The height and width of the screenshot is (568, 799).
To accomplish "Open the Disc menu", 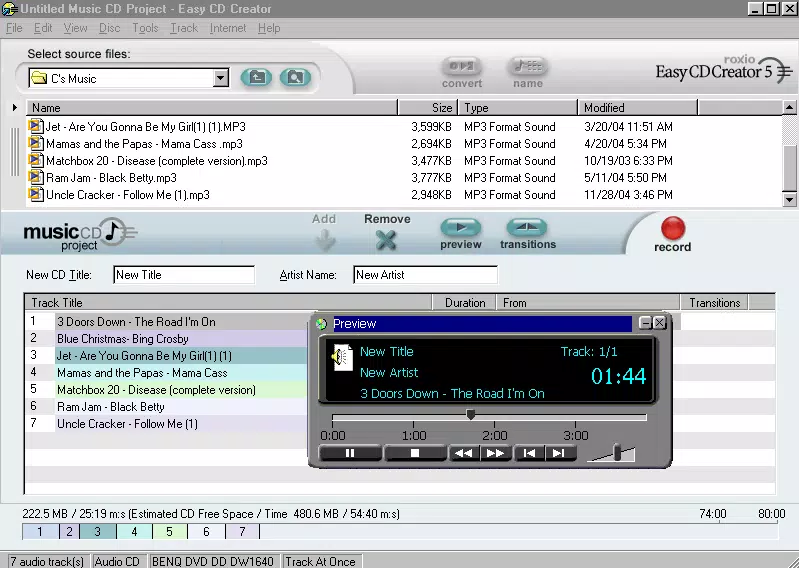I will tap(110, 28).
